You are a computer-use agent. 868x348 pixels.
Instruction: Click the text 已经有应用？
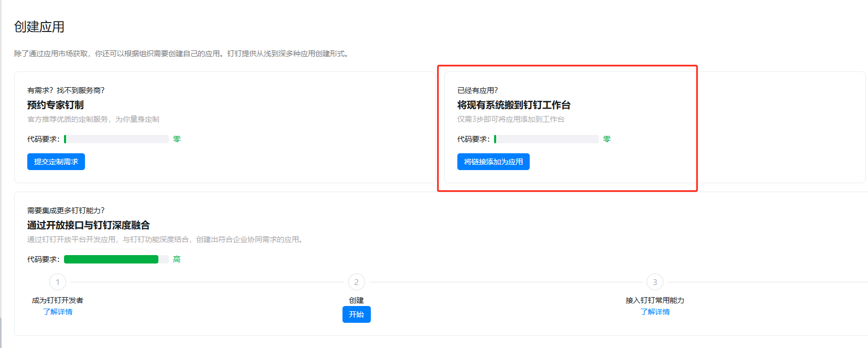pos(478,90)
